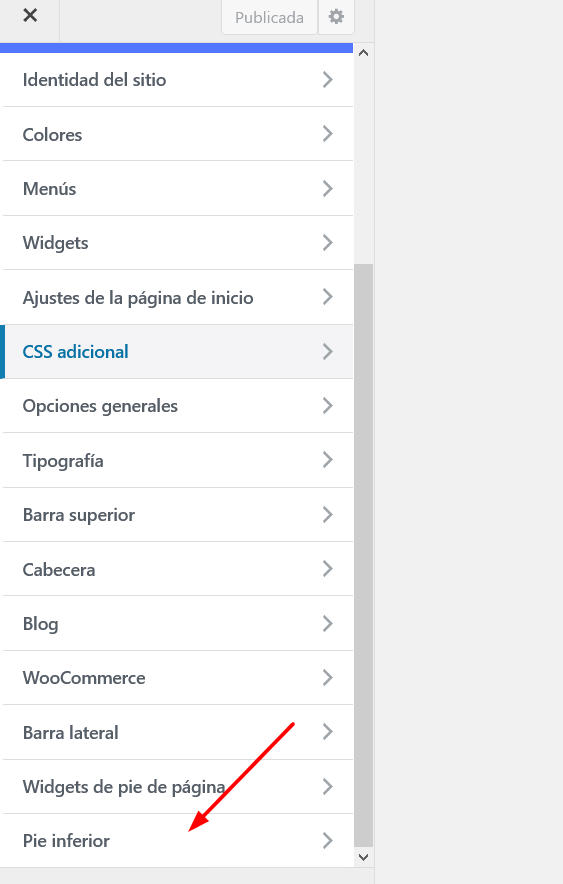This screenshot has width=563, height=884.
Task: Click the scrollbar down arrow
Action: point(363,858)
